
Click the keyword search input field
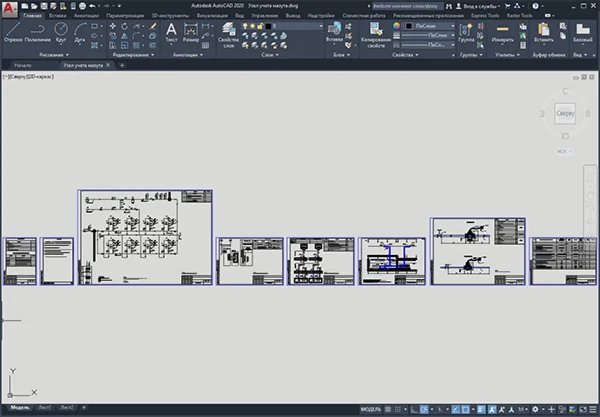coord(407,6)
